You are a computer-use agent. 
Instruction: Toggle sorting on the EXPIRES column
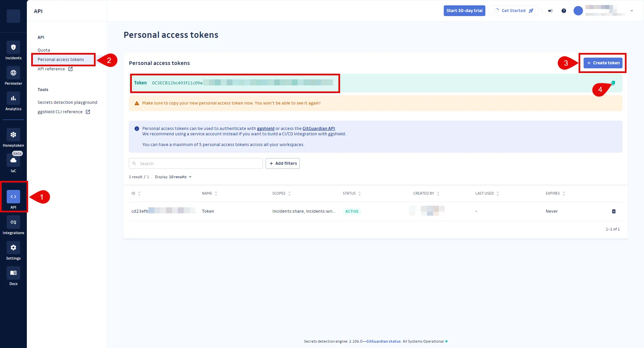coord(563,193)
